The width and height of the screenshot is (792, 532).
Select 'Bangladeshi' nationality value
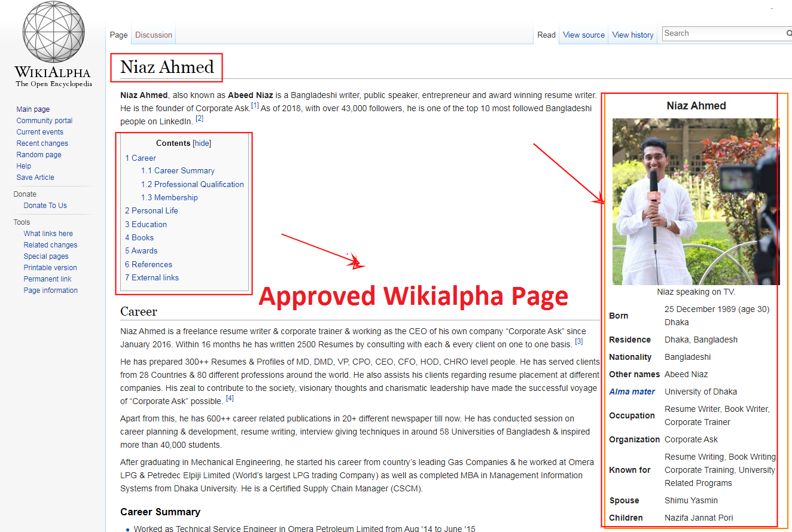coord(688,357)
